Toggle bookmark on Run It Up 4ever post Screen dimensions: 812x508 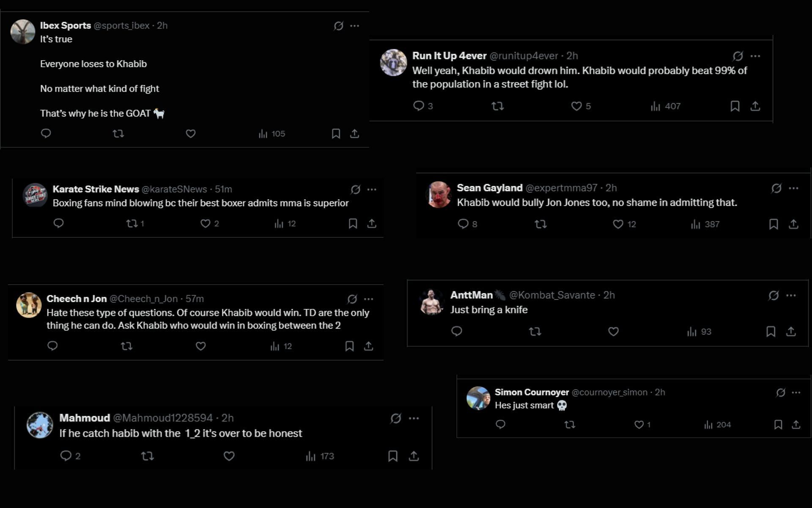(x=735, y=106)
